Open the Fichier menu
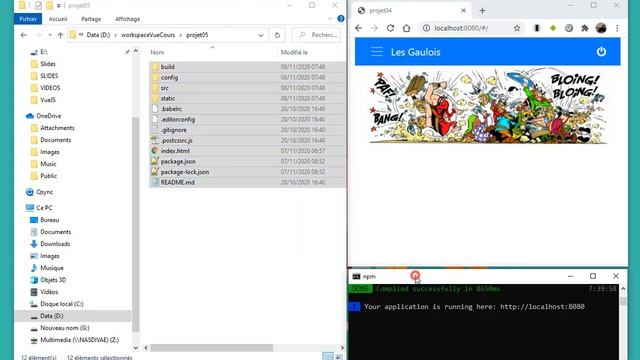 pos(28,19)
